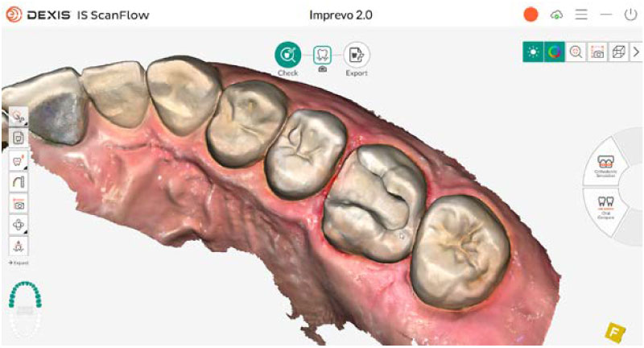Select the upper jaw in arch thumbnail

(25, 294)
